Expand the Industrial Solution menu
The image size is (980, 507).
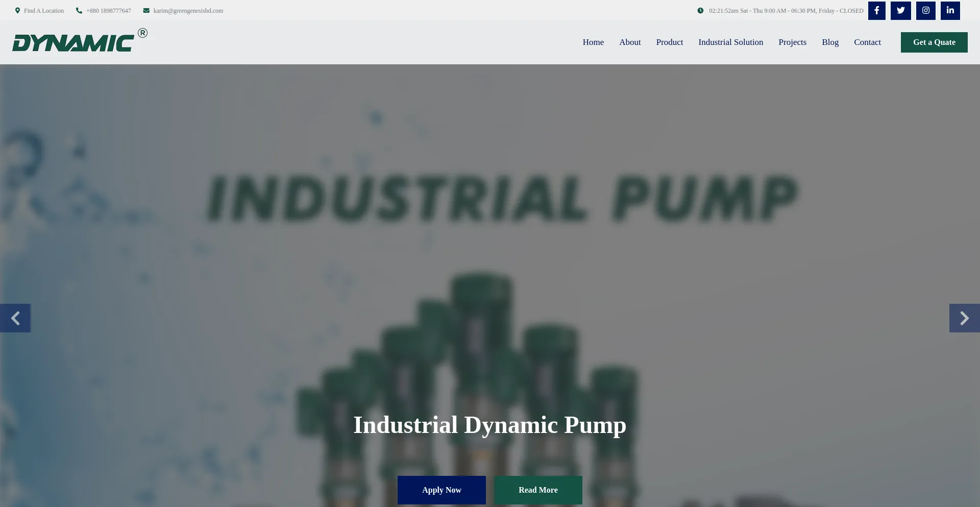click(x=730, y=42)
